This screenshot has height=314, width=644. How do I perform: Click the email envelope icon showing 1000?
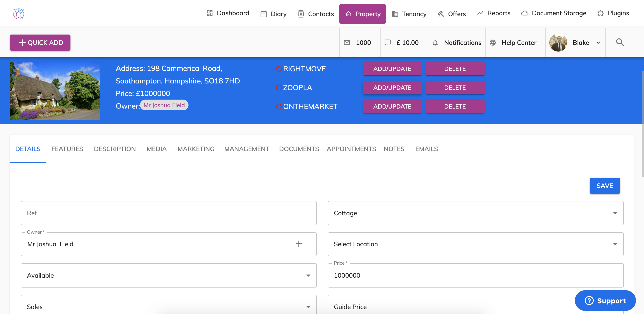[x=347, y=42]
